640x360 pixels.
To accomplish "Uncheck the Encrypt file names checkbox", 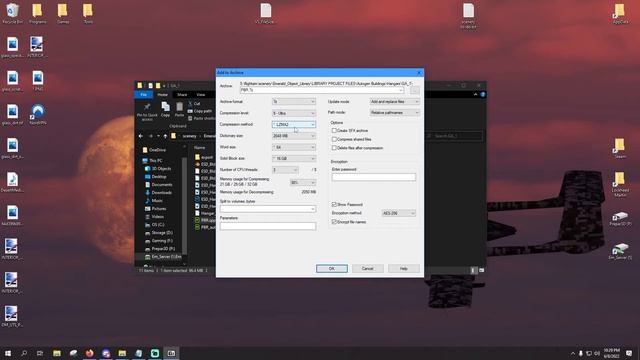I will pyautogui.click(x=334, y=222).
